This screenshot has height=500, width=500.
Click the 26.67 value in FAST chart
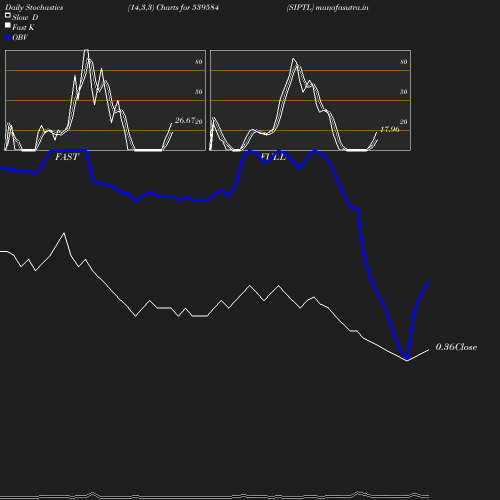[185, 120]
